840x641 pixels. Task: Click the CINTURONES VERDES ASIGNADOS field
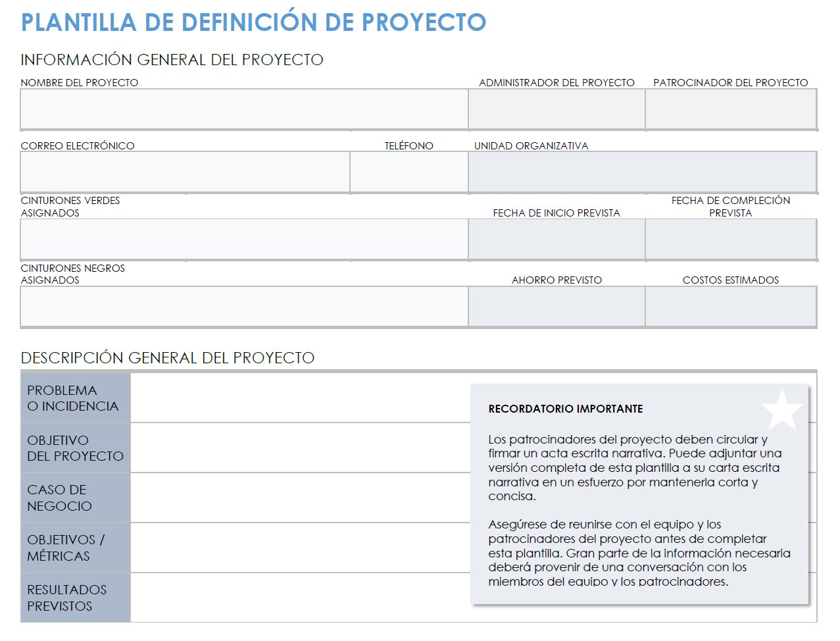pos(243,239)
